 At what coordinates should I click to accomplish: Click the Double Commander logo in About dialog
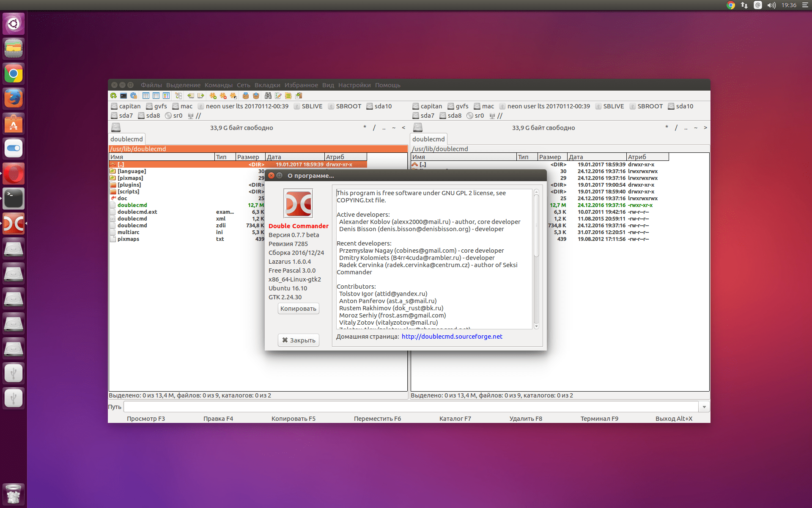tap(298, 203)
